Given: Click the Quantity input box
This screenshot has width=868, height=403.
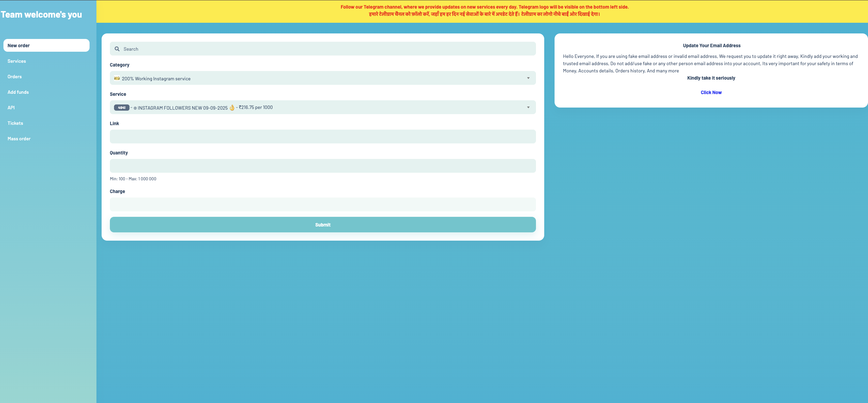Looking at the screenshot, I should point(322,166).
